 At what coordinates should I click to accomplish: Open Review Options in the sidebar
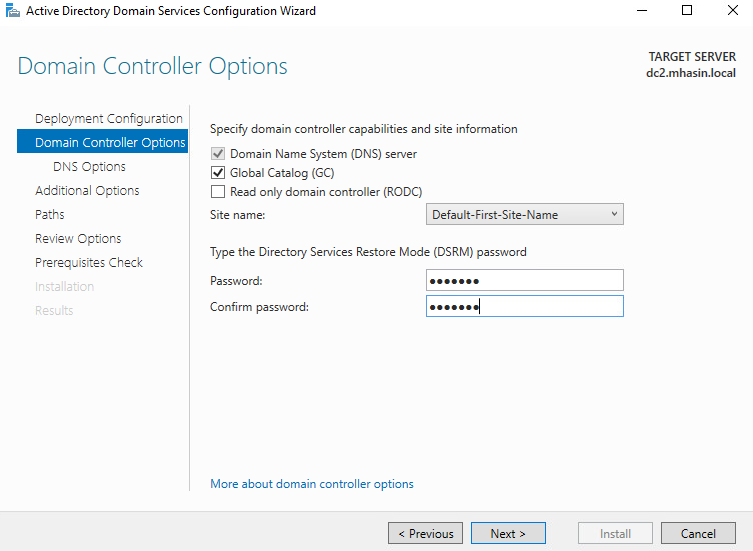point(78,238)
